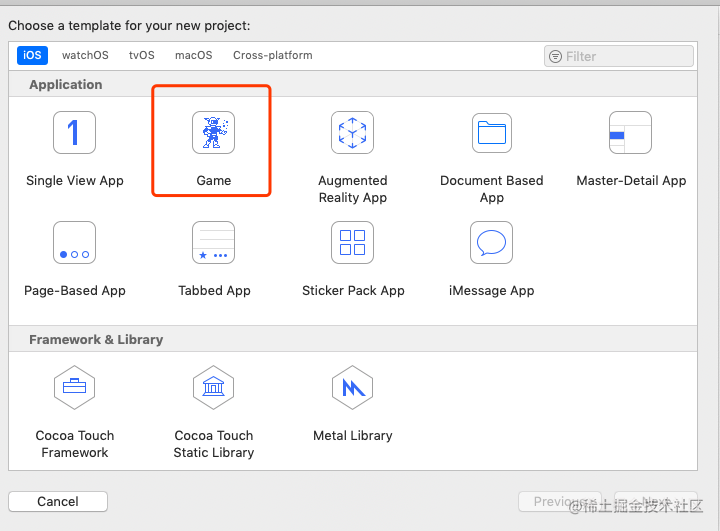The width and height of the screenshot is (720, 531).
Task: Choose the Page-Based App icon
Action: 74,243
